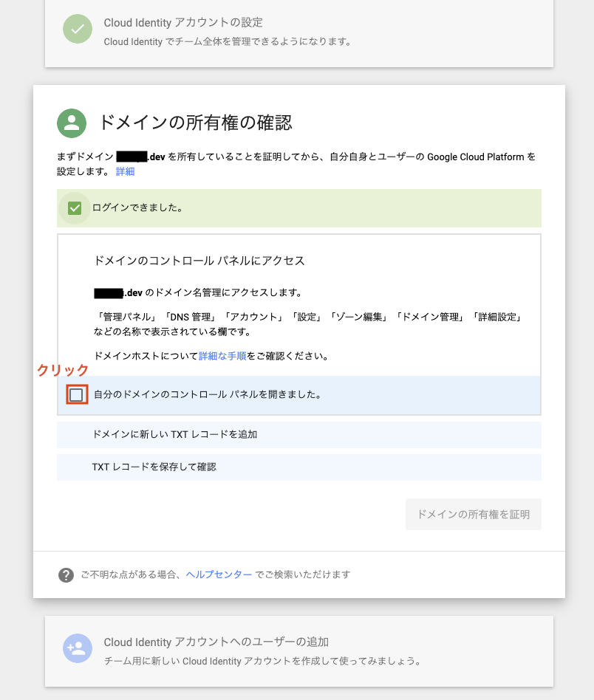
Task: Click the チーム用に新しい Cloud Identity アカウント description
Action: (264, 661)
